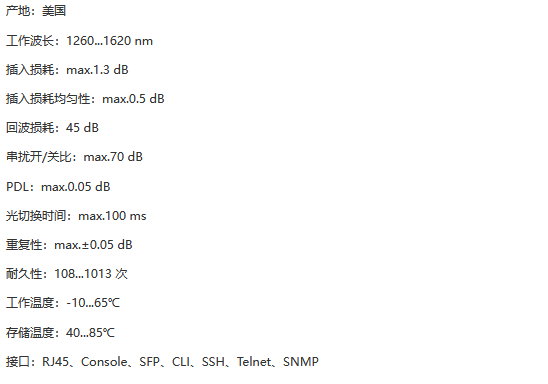Click the 串扰开/关比 max.70 dB line
Image resolution: width=548 pixels, height=384 pixels.
tap(74, 157)
